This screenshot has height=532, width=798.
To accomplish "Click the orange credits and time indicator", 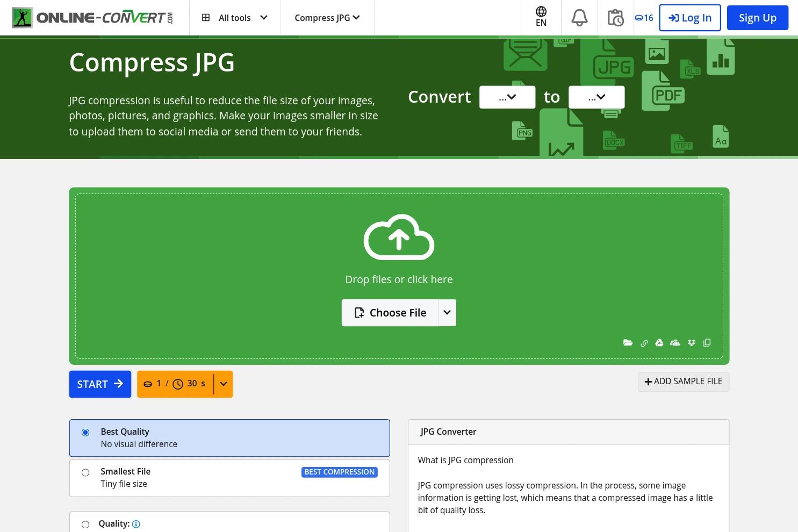I will [x=175, y=384].
